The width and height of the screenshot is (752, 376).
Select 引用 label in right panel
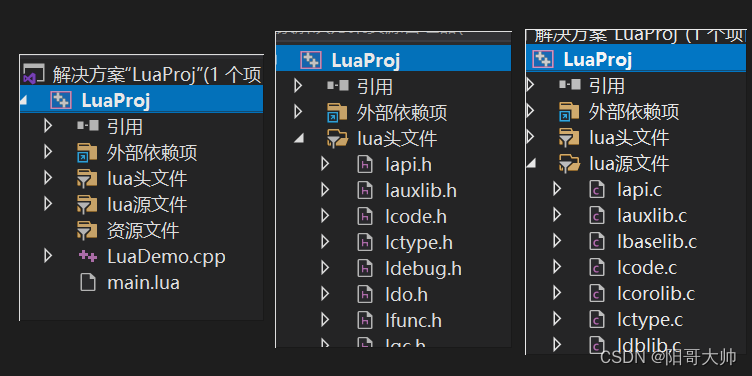pos(607,86)
